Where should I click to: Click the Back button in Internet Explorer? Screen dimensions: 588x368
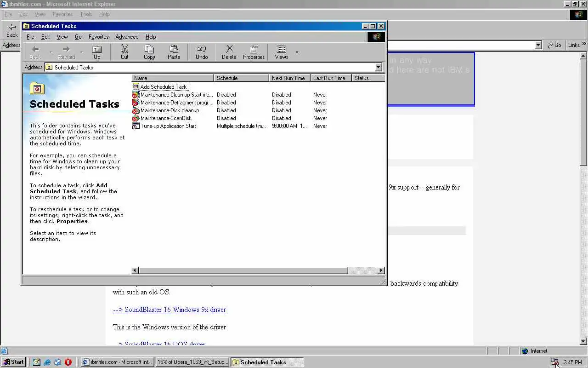[x=12, y=30]
